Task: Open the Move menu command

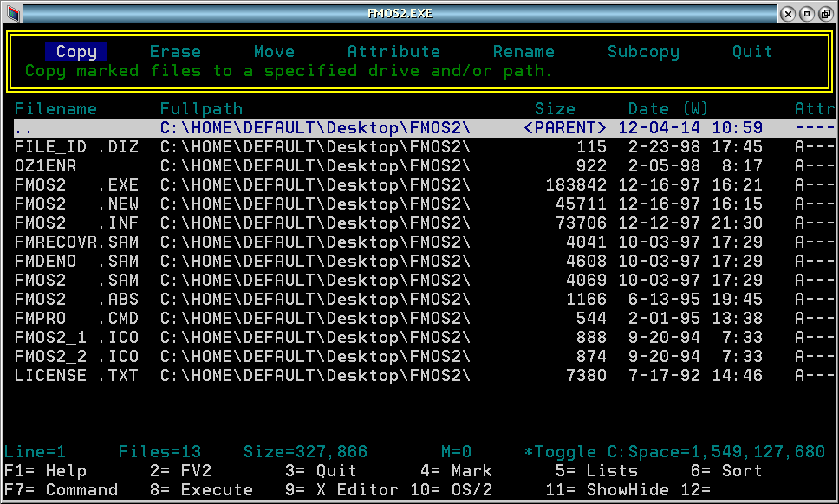Action: coord(275,52)
